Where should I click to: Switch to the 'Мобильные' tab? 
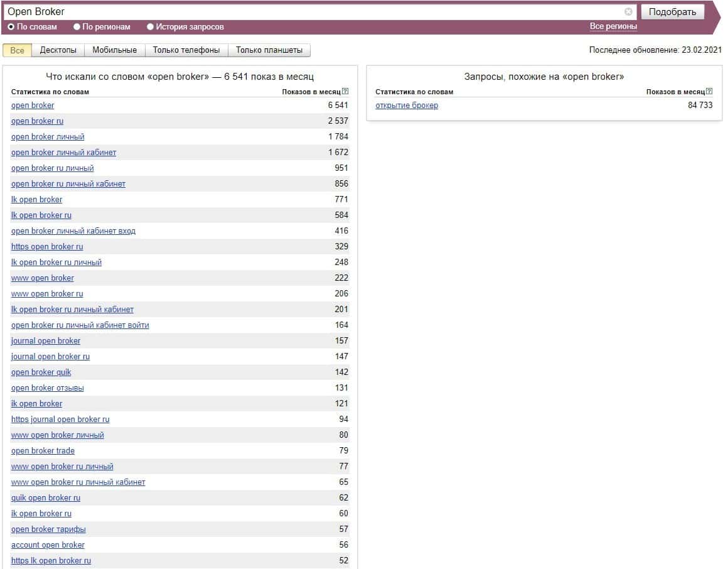click(x=114, y=50)
